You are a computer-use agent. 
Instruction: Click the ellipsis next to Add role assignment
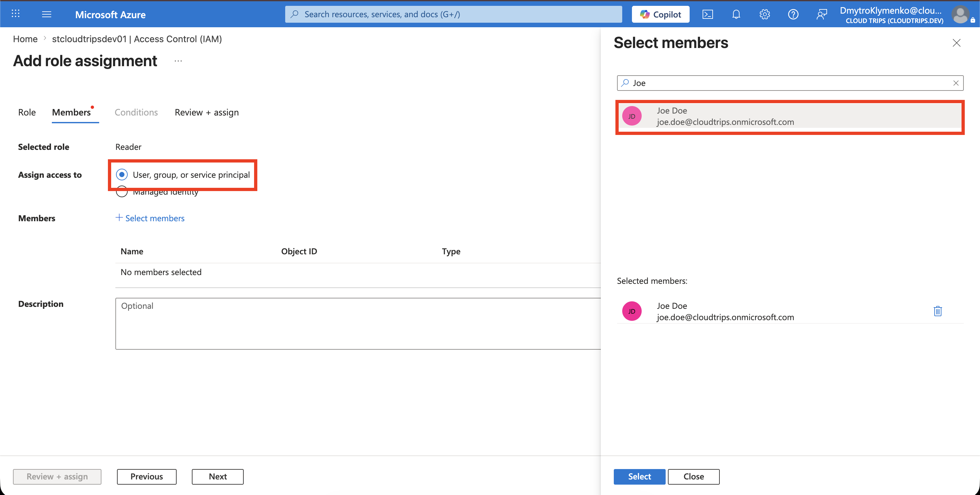[178, 61]
